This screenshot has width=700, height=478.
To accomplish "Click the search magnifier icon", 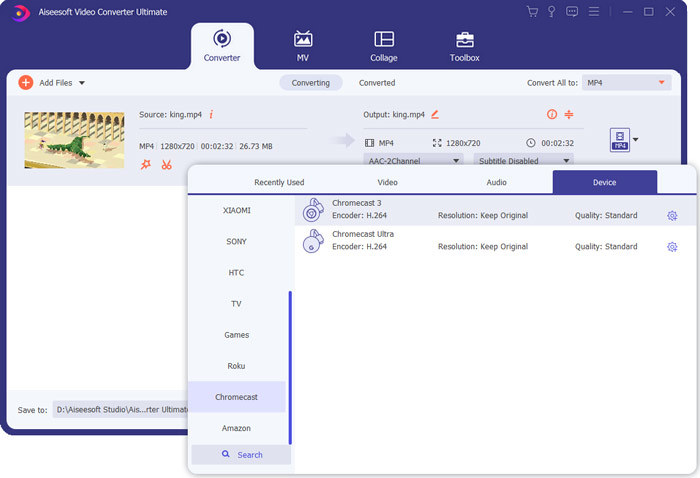I will (x=226, y=454).
